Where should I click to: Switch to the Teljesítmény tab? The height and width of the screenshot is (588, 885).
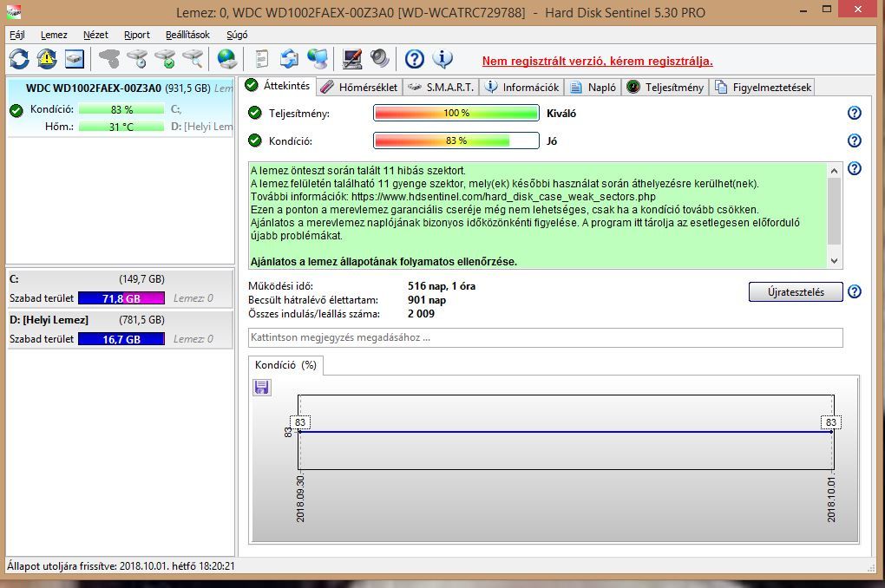(x=665, y=88)
